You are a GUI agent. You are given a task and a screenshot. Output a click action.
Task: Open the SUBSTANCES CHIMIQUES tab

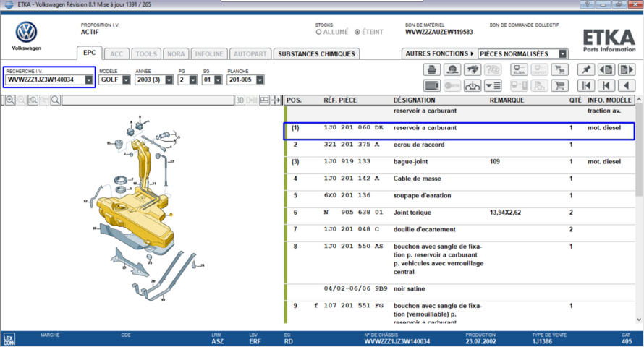316,54
